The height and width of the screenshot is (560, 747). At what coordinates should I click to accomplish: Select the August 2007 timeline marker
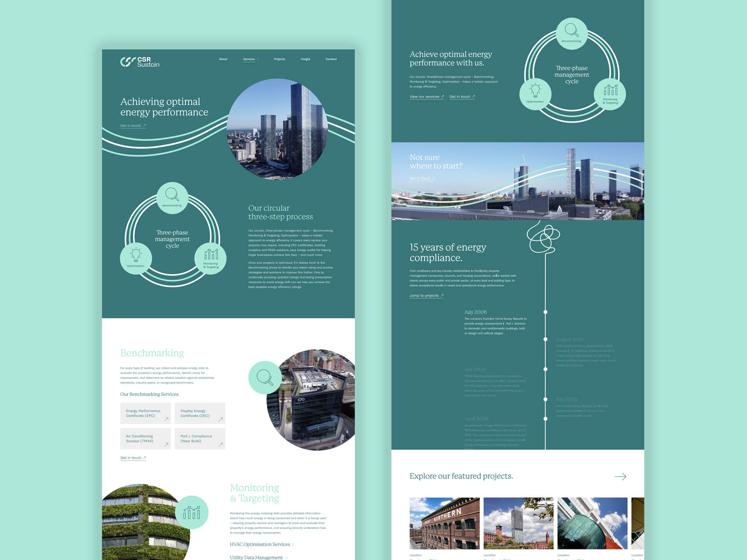coord(545,339)
